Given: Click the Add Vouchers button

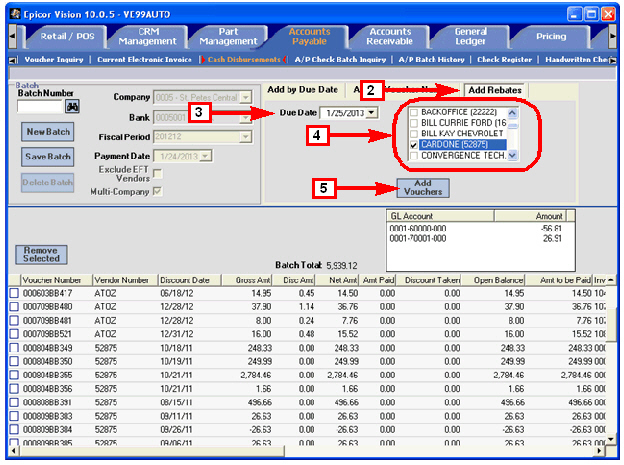Looking at the screenshot, I should click(423, 188).
